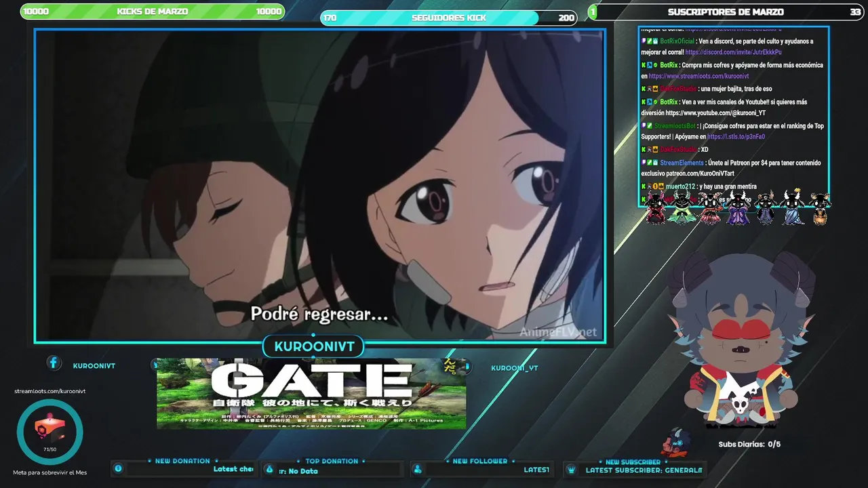Click the GATE anime banner image

tap(311, 394)
